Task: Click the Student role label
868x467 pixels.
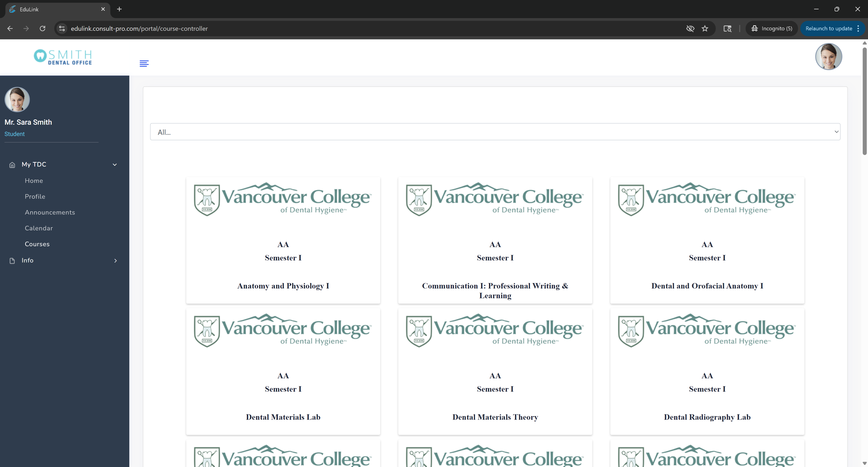Action: (14, 134)
